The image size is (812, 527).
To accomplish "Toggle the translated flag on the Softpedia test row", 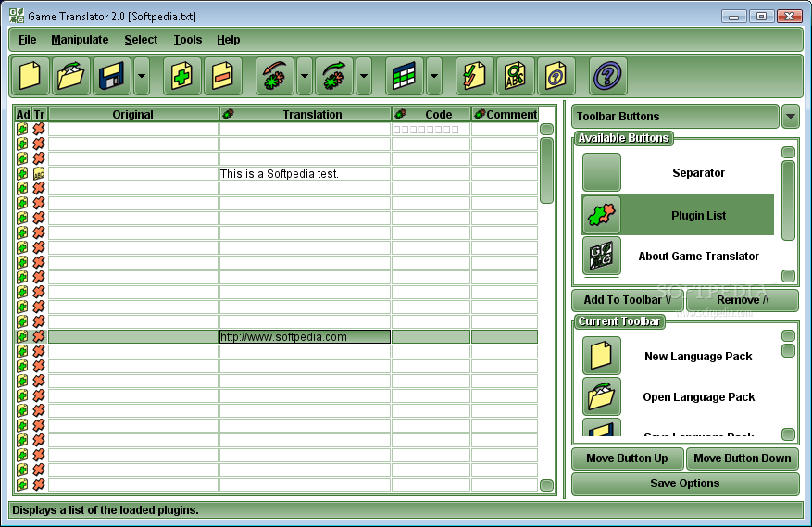I will pyautogui.click(x=39, y=173).
